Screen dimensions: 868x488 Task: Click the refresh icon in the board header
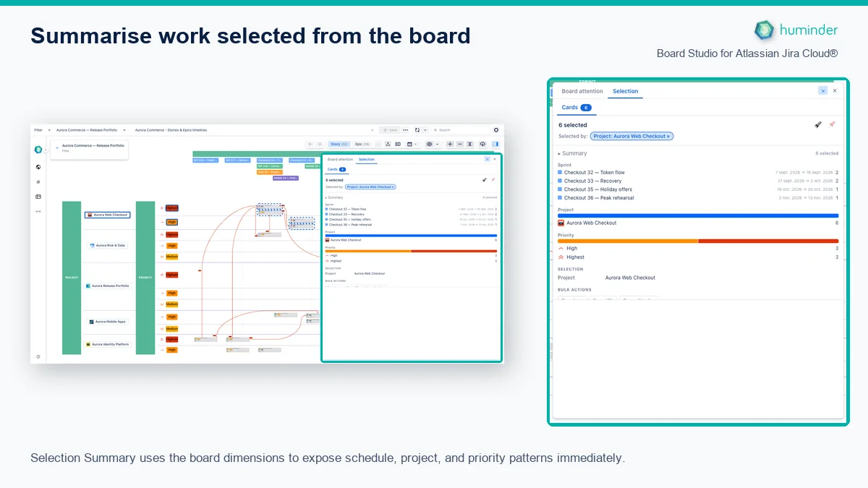coord(417,130)
